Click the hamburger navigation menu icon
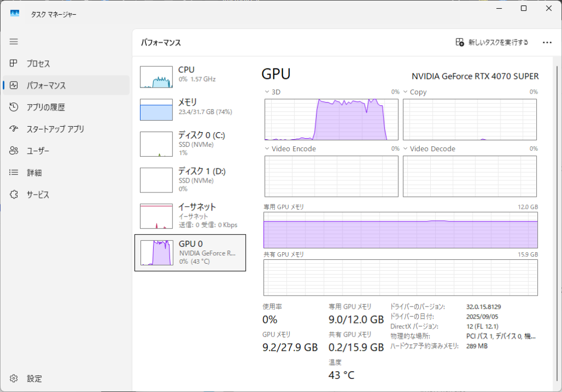The image size is (562, 392). [14, 42]
